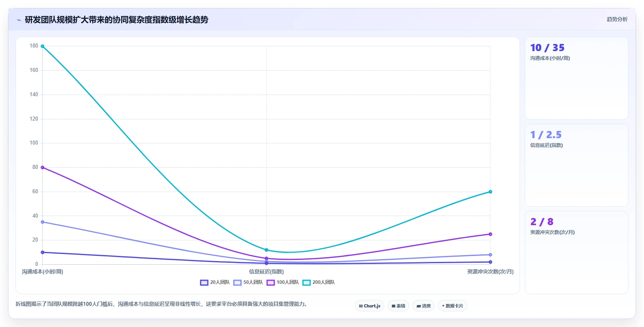Screen dimensions: 644x327
Task: Click the y-axis tick label 100
Action: [34, 143]
